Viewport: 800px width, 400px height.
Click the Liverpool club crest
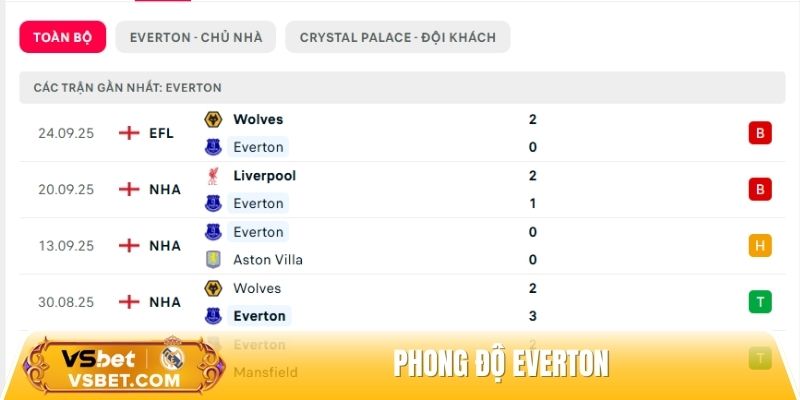[x=213, y=176]
